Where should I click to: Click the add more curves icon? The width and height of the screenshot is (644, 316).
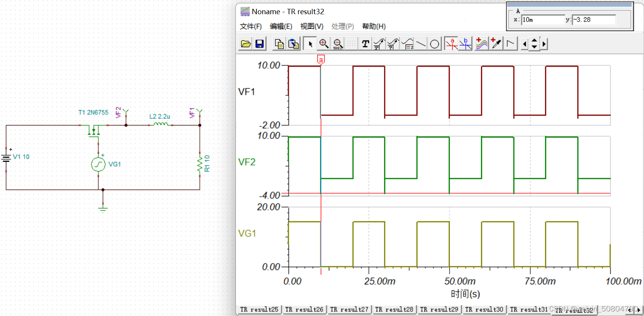(x=481, y=44)
